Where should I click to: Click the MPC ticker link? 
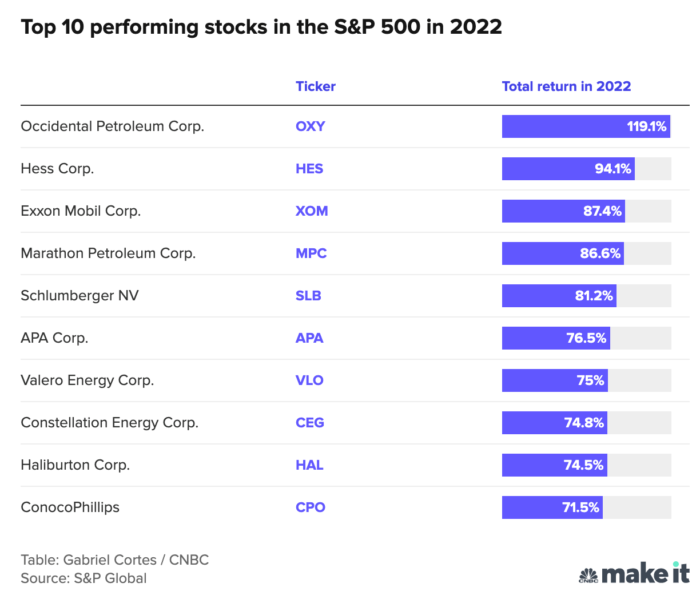[x=311, y=253]
